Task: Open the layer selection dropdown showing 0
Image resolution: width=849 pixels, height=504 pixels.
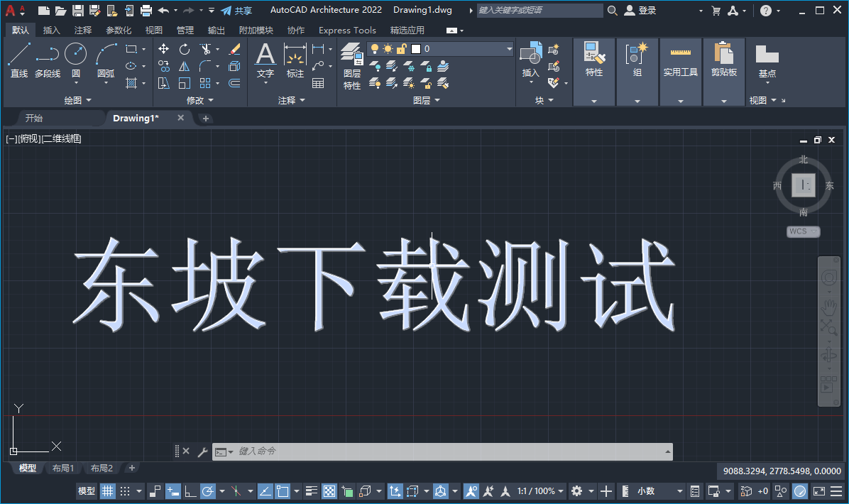Action: tap(509, 49)
